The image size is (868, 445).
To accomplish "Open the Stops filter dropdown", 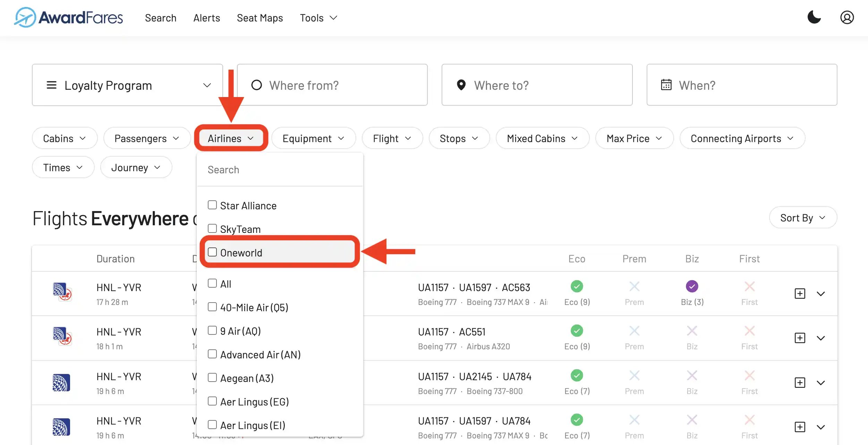I will (459, 138).
